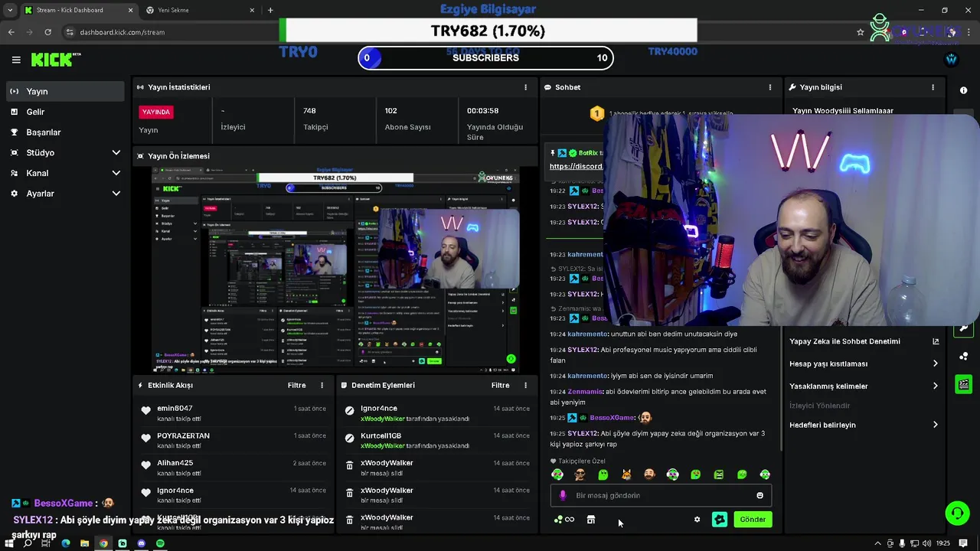Click the stream preview thumbnail
The width and height of the screenshot is (980, 551).
[335, 270]
